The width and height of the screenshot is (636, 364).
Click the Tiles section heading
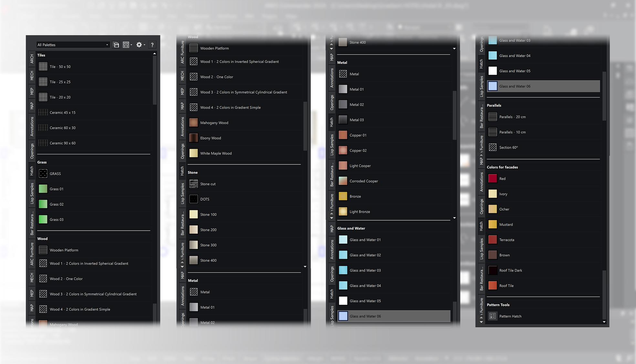pyautogui.click(x=41, y=55)
